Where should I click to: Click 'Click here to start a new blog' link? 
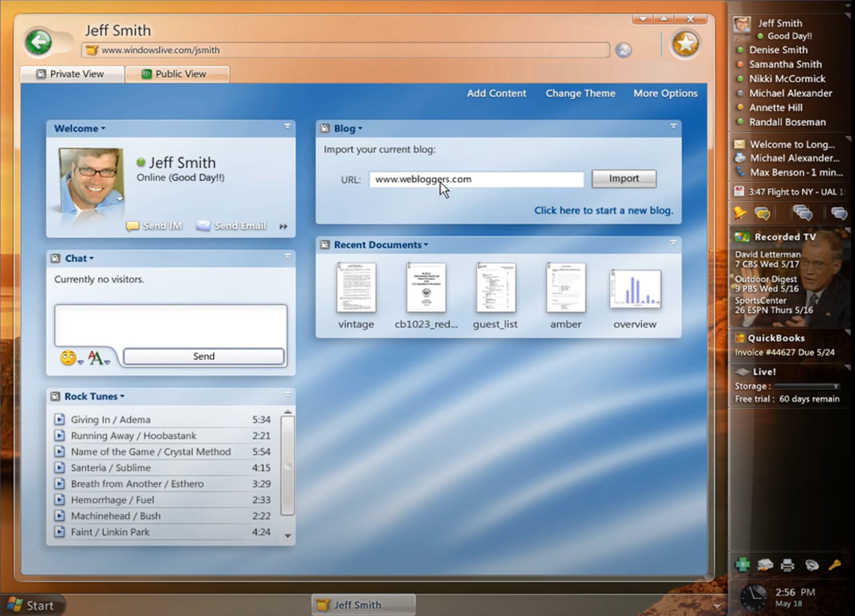point(604,210)
